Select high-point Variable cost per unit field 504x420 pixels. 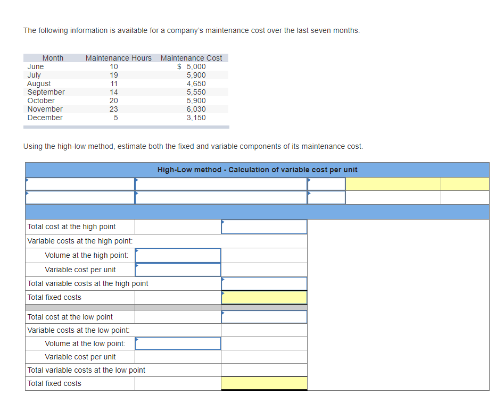(178, 270)
